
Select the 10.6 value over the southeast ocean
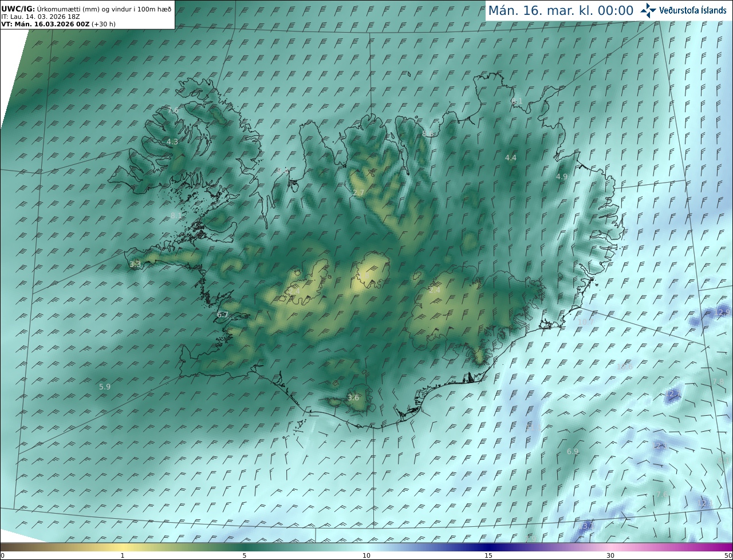click(625, 366)
